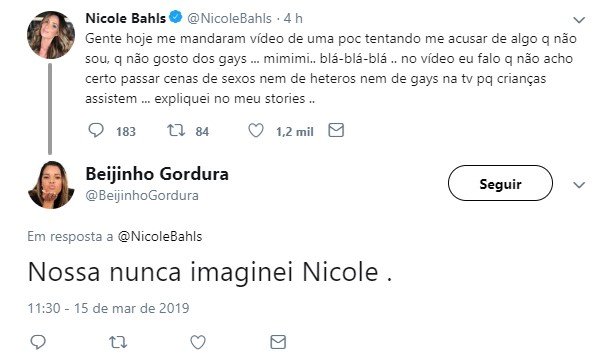The width and height of the screenshot is (610, 364).
Task: Open the @NicoleBahls mention link in reply
Action: click(x=160, y=236)
